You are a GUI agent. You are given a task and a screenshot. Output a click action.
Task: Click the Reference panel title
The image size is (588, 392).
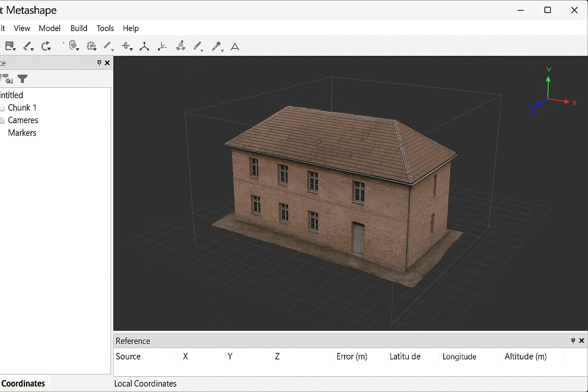[x=133, y=341]
